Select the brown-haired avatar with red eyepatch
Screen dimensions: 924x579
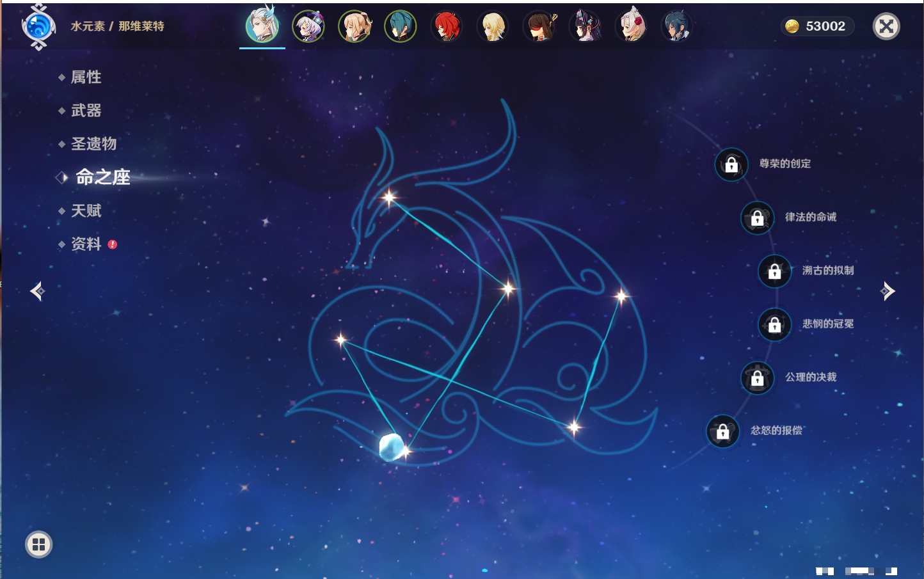(539, 26)
